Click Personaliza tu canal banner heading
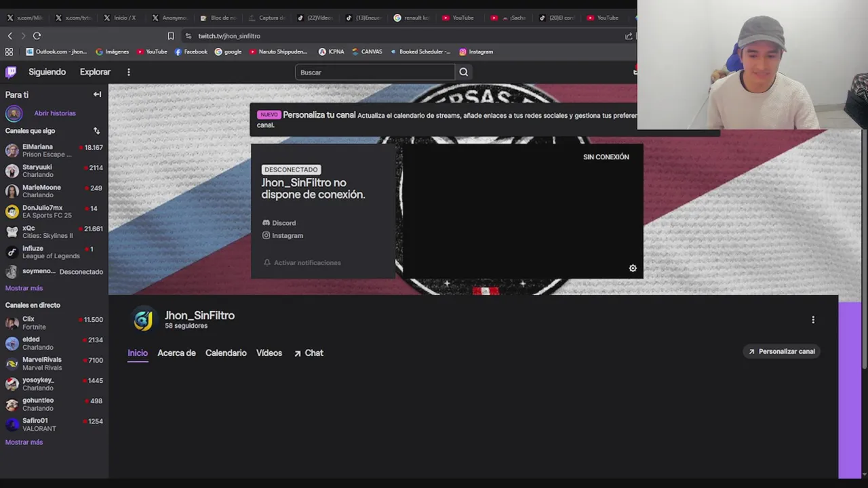The width and height of the screenshot is (868, 488). click(319, 115)
